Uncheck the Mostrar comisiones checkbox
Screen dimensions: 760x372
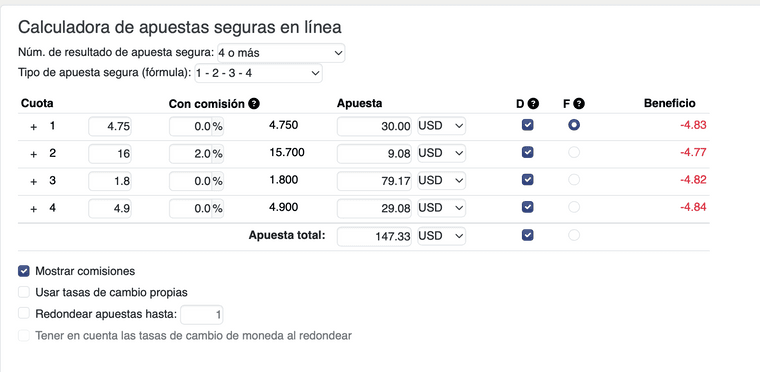(x=24, y=271)
